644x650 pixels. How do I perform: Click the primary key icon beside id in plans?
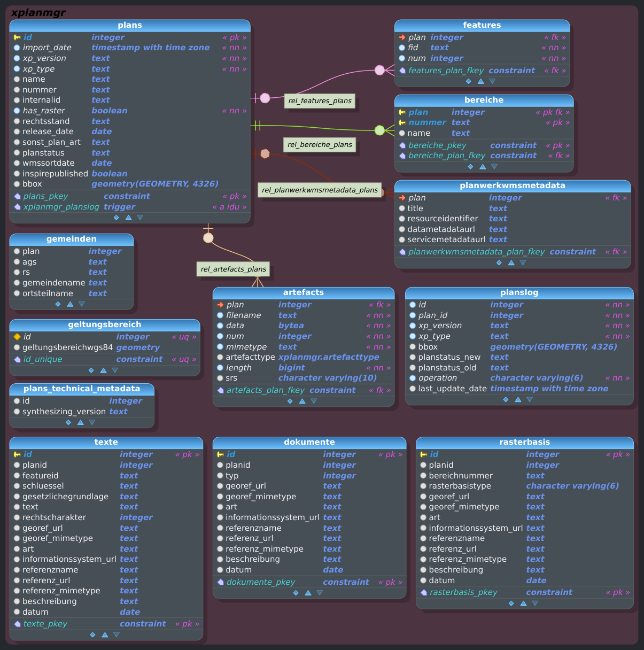[16, 37]
